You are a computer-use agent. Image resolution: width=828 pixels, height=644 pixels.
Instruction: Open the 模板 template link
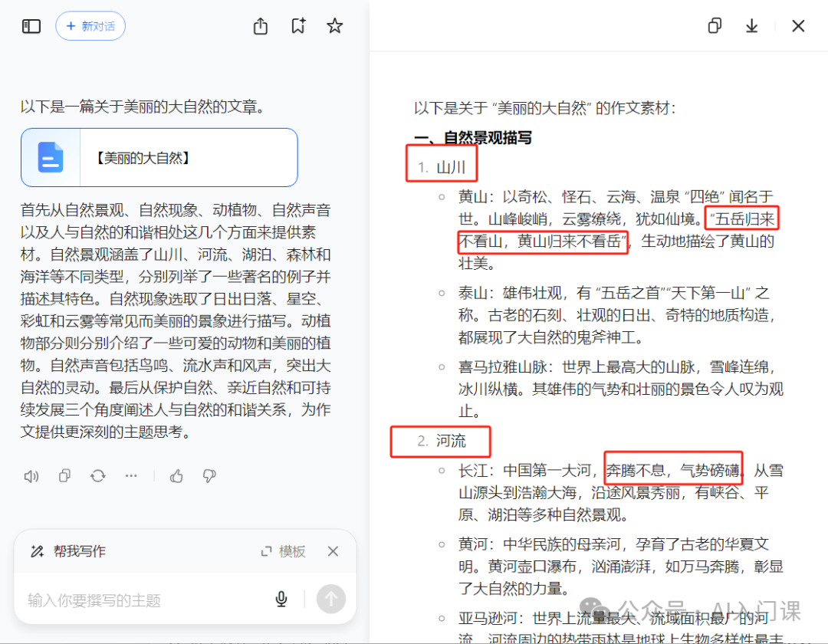point(292,552)
